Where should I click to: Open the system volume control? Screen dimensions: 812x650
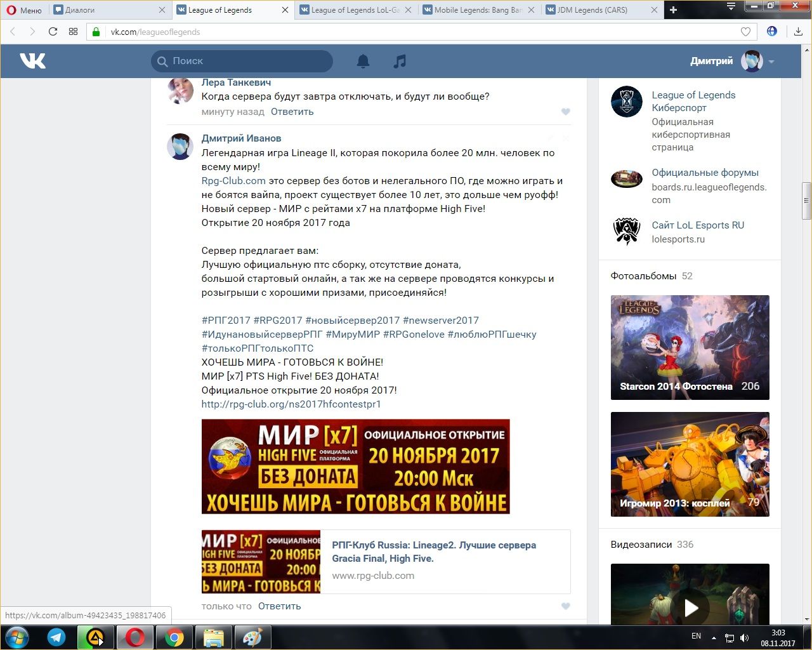pos(744,638)
